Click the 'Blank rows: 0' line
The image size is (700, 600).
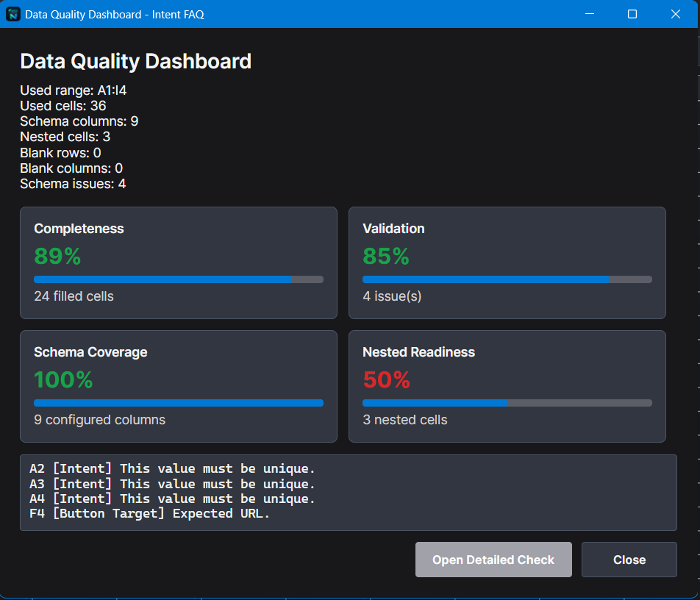60,153
